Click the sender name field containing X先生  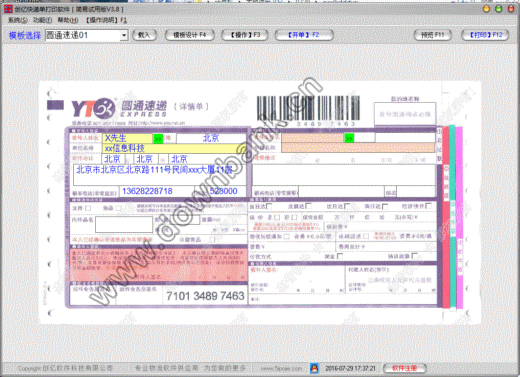tap(128, 138)
